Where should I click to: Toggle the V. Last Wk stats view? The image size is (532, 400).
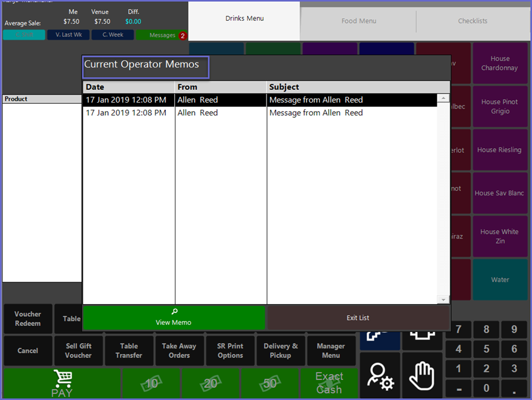pos(68,35)
